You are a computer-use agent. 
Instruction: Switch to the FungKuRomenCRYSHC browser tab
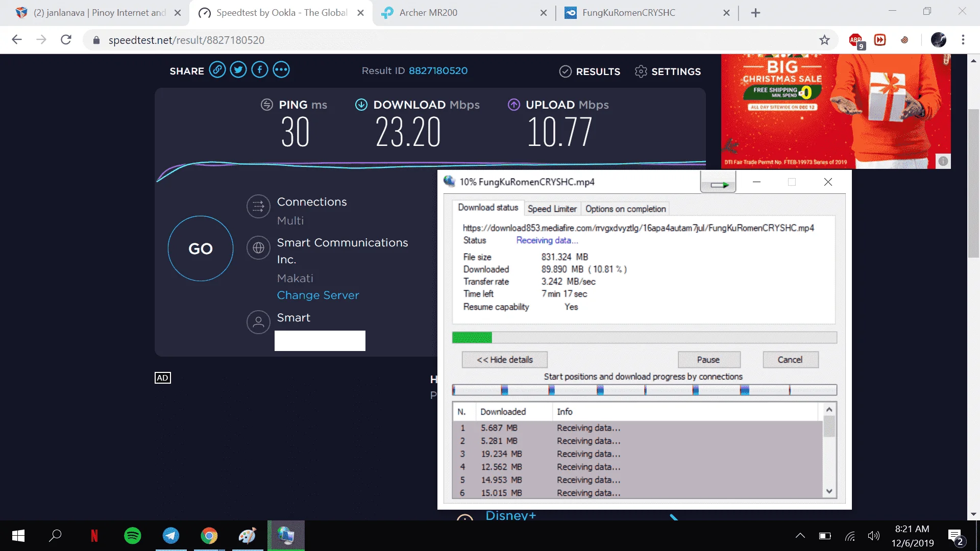647,13
